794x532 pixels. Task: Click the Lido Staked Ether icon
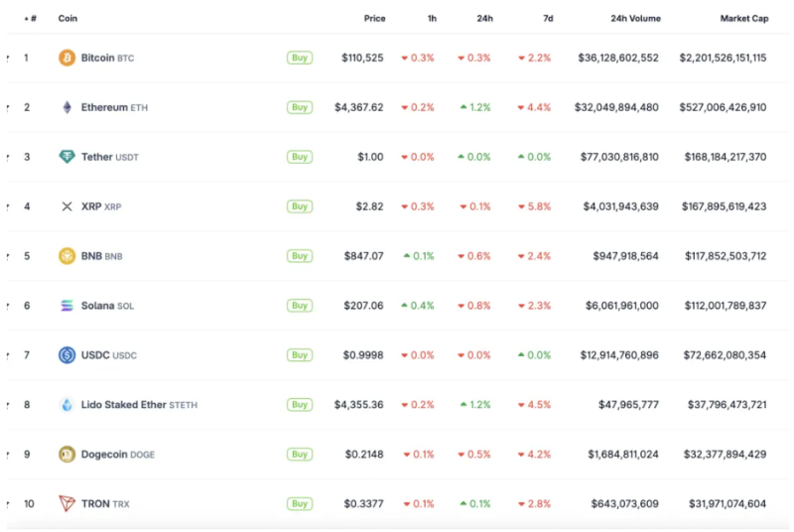point(66,405)
